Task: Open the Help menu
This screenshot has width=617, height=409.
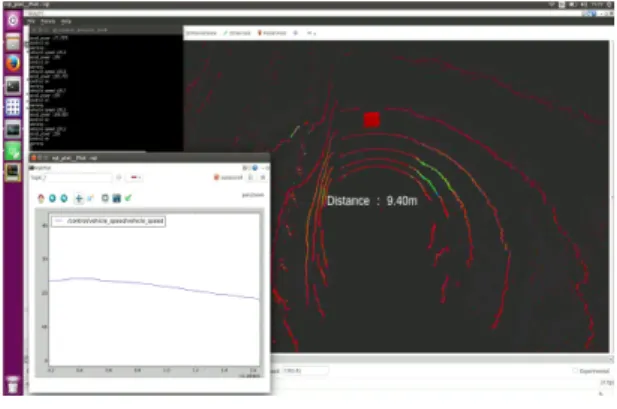Action: coord(66,21)
